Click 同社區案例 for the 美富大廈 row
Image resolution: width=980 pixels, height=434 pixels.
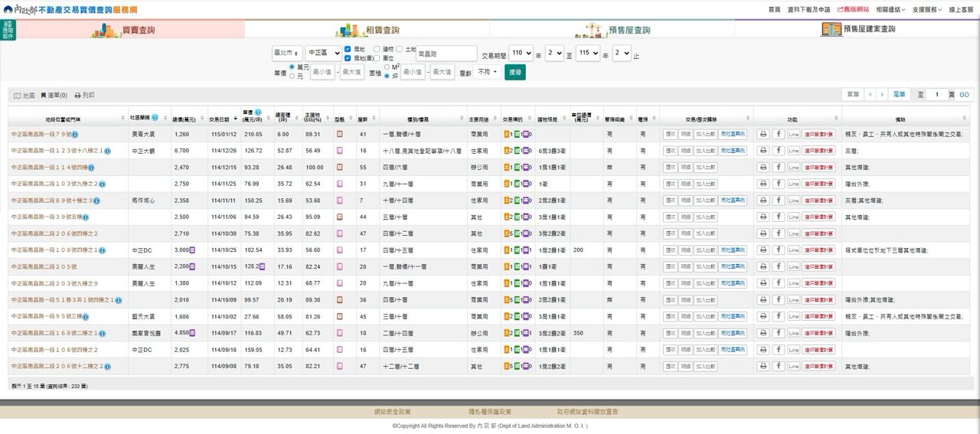point(733,134)
